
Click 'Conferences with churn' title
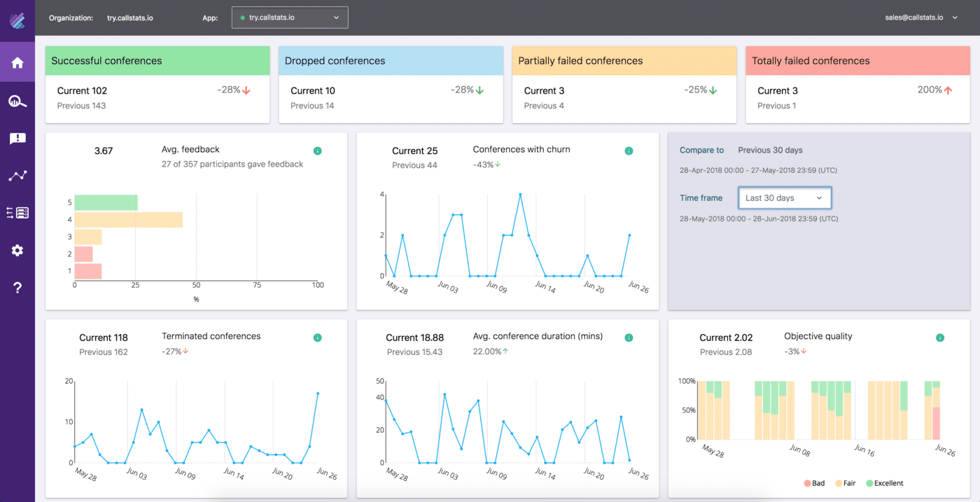click(x=521, y=149)
